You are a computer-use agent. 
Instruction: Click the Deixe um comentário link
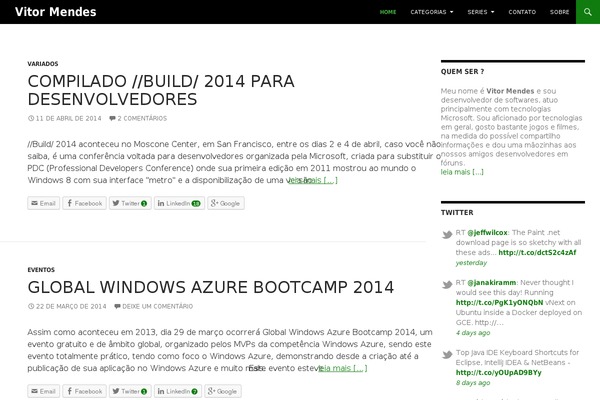click(158, 306)
